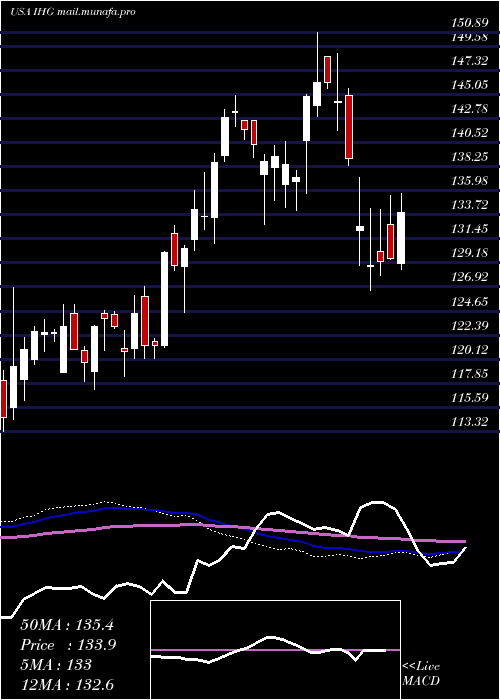Click the 133.72 price axis label

click(x=471, y=205)
